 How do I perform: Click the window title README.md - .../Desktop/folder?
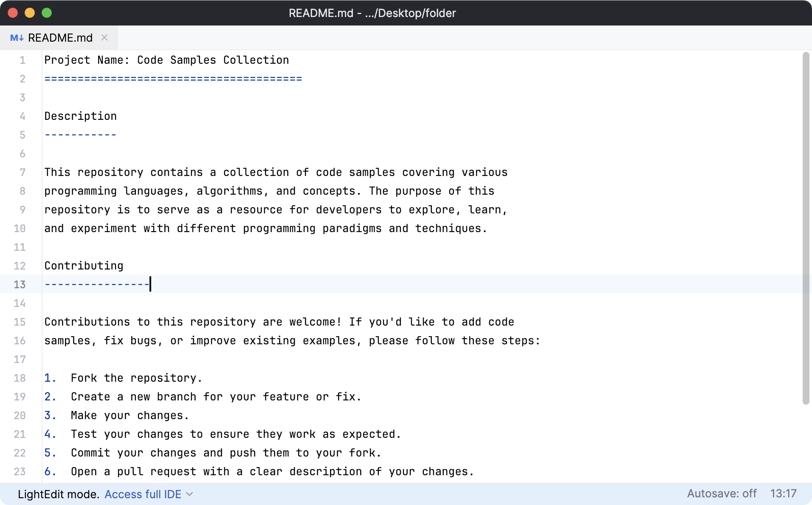pyautogui.click(x=372, y=13)
